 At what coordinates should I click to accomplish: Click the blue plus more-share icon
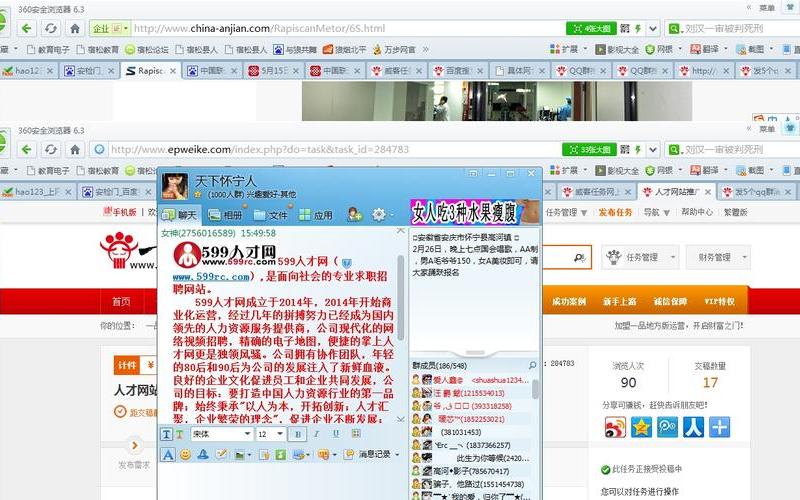pyautogui.click(x=719, y=427)
